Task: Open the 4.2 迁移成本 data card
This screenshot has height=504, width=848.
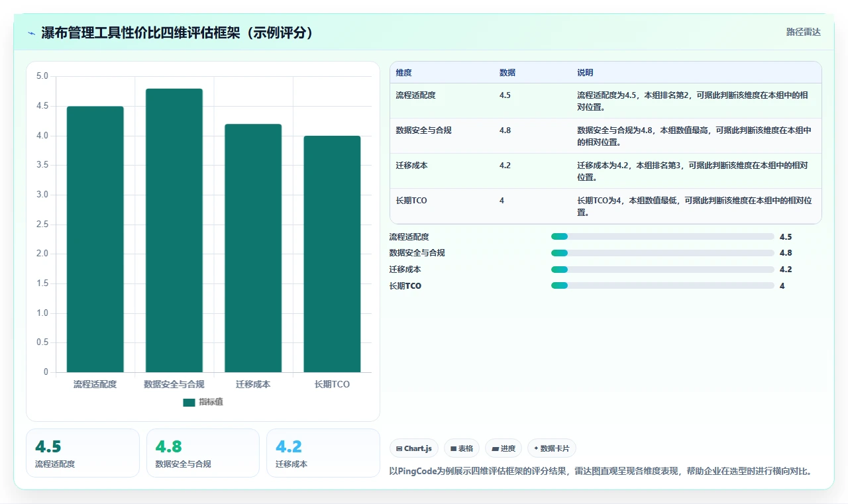Action: pyautogui.click(x=323, y=453)
